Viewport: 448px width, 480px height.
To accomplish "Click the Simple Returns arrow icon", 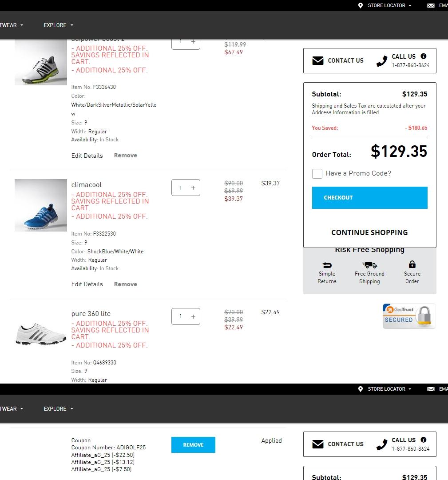I will 327,265.
